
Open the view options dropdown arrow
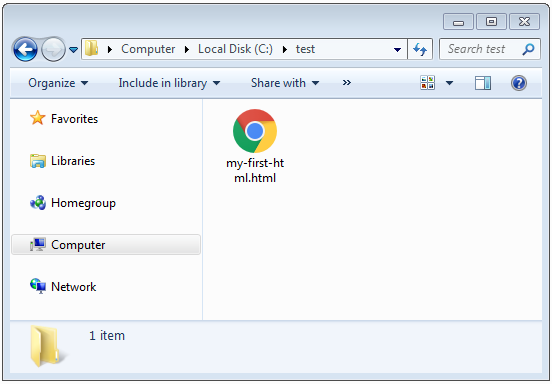449,83
